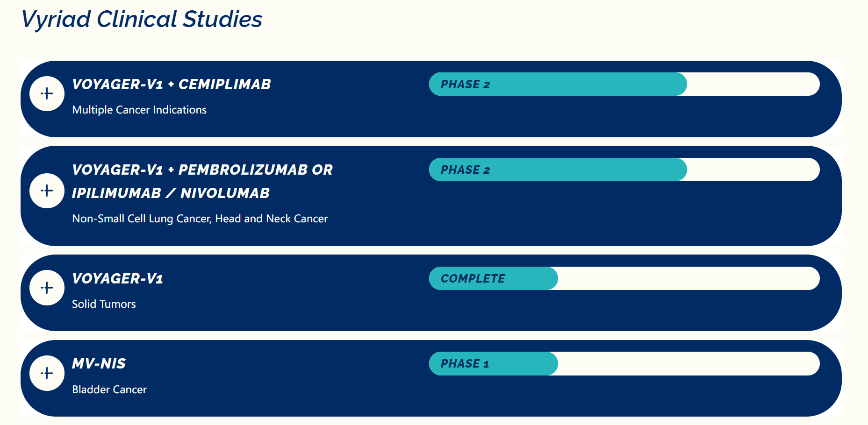Select the PEMBROLIZUMAB OR IPILIMUMAB / NIVOLUMAB title
The height and width of the screenshot is (425, 868).
click(x=202, y=181)
